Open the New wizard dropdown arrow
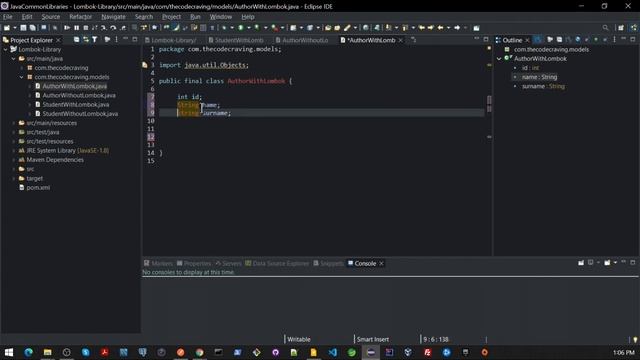This screenshot has width=640, height=360. [x=15, y=28]
